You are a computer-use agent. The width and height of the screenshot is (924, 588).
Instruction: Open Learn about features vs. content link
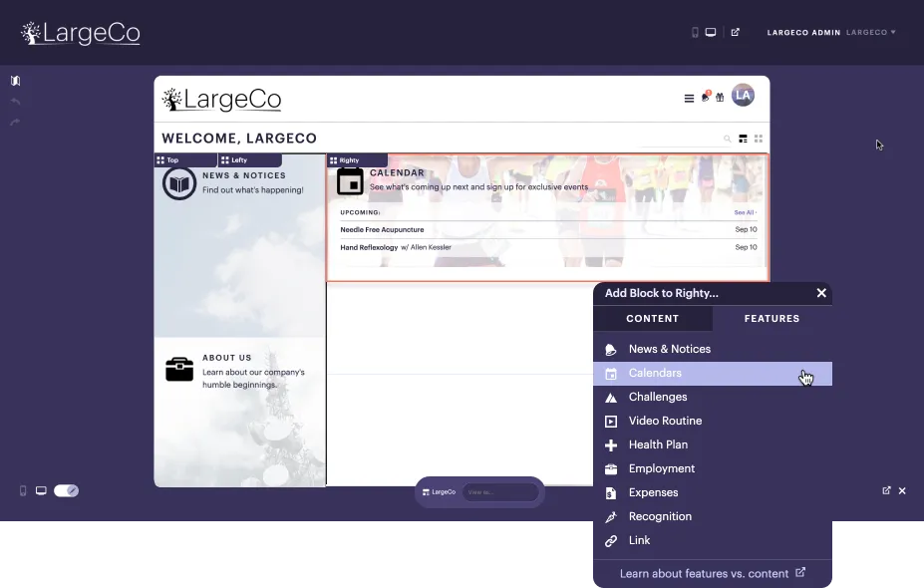coord(713,573)
